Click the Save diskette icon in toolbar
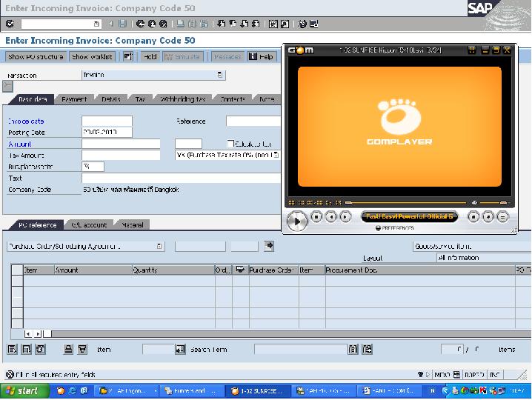This screenshot has width=532, height=400. point(122,24)
